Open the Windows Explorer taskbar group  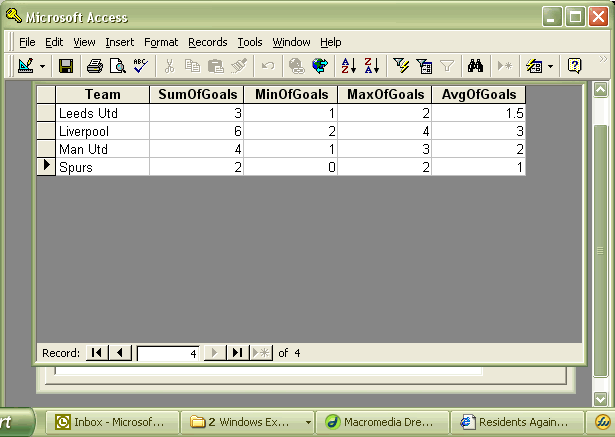tap(247, 422)
